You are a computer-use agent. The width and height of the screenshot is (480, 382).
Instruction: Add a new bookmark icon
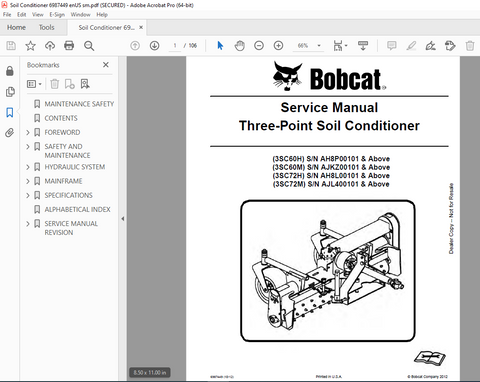coord(69,84)
